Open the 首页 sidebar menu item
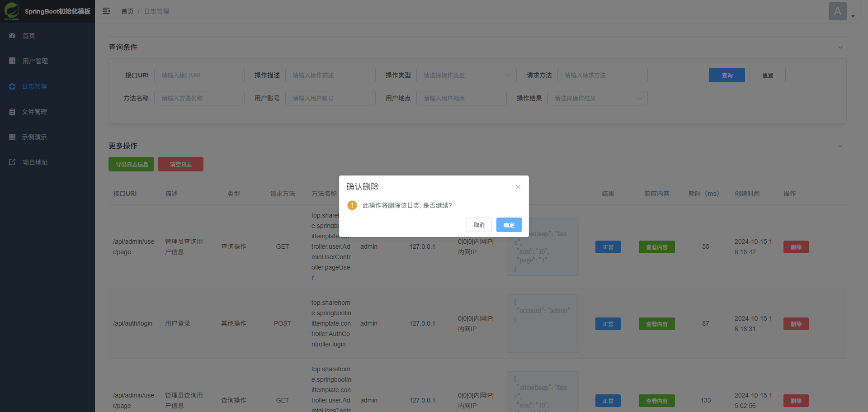Screen dimensions: 868x412 (x=47, y=35)
